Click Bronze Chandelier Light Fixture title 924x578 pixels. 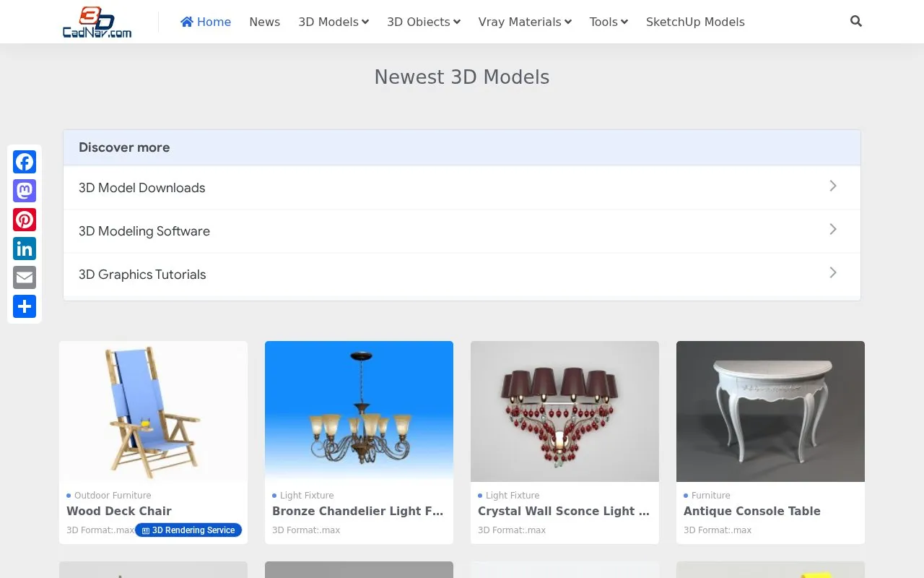[x=358, y=511]
